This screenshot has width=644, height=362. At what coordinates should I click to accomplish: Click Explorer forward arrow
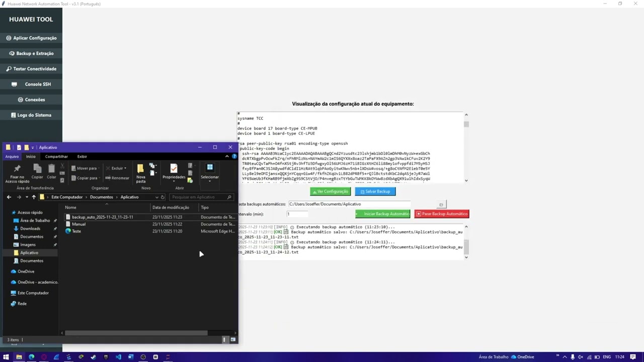tap(19, 197)
